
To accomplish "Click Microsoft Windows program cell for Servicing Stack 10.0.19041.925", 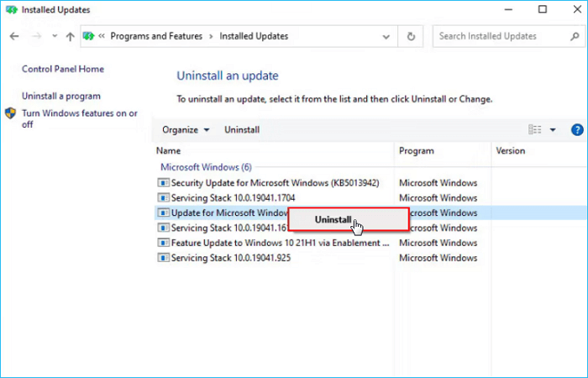I will [438, 258].
